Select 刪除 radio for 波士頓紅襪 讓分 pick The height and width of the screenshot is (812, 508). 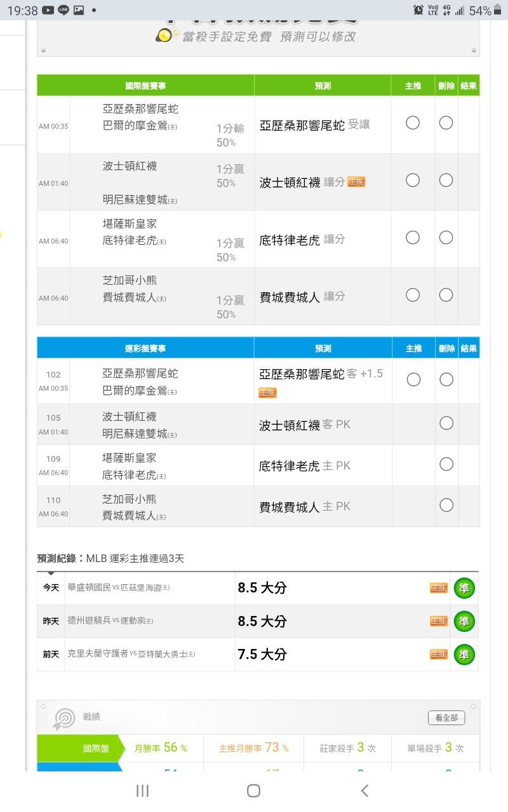(446, 180)
